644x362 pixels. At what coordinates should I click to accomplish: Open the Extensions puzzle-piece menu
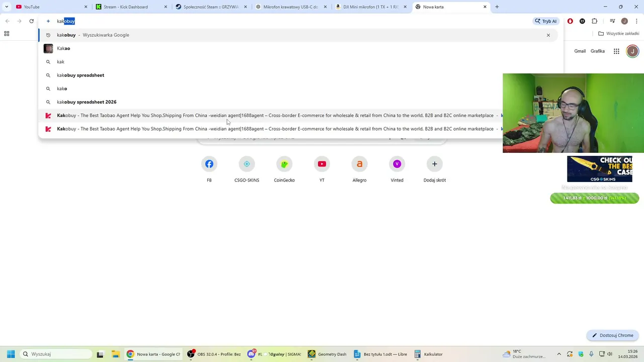tap(595, 21)
